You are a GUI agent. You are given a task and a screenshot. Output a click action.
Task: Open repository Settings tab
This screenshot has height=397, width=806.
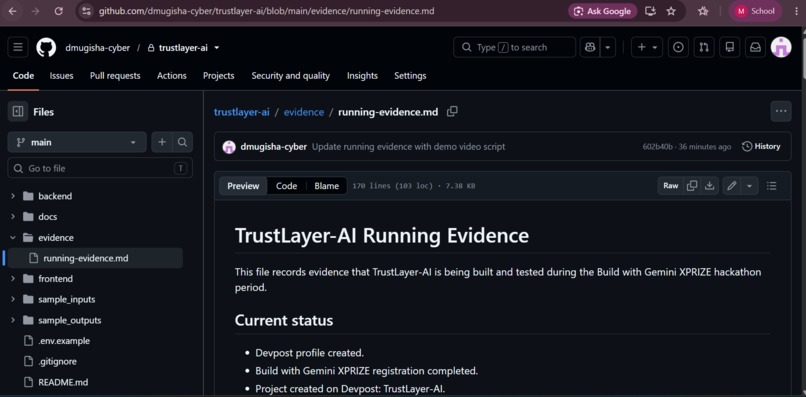[410, 76]
